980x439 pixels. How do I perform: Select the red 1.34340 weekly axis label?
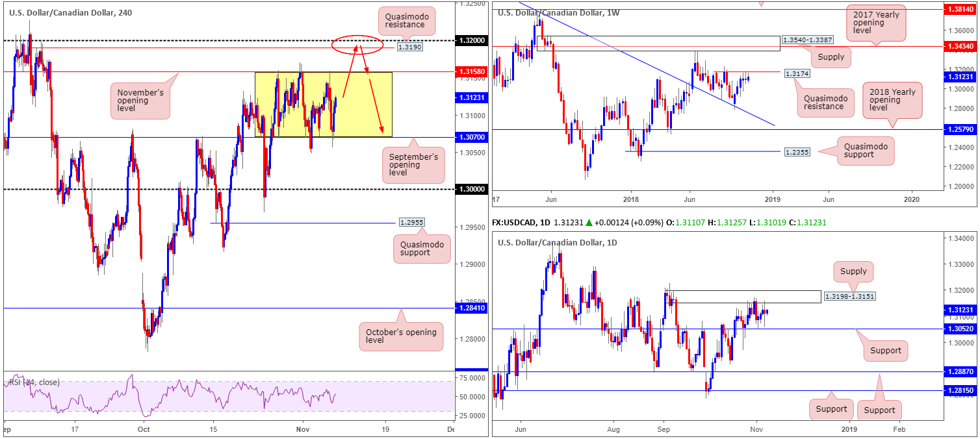click(959, 46)
